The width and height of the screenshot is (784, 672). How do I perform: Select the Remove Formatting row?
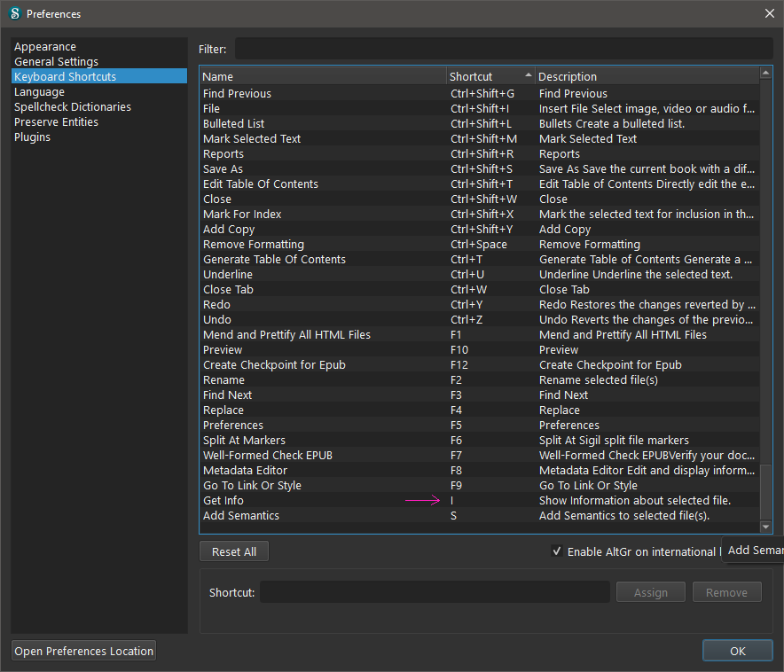480,245
